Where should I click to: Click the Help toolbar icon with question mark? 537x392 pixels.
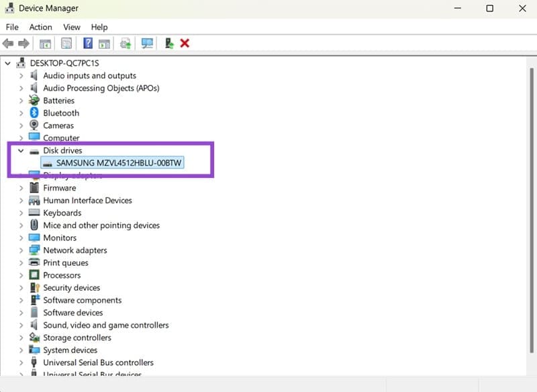tap(88, 44)
